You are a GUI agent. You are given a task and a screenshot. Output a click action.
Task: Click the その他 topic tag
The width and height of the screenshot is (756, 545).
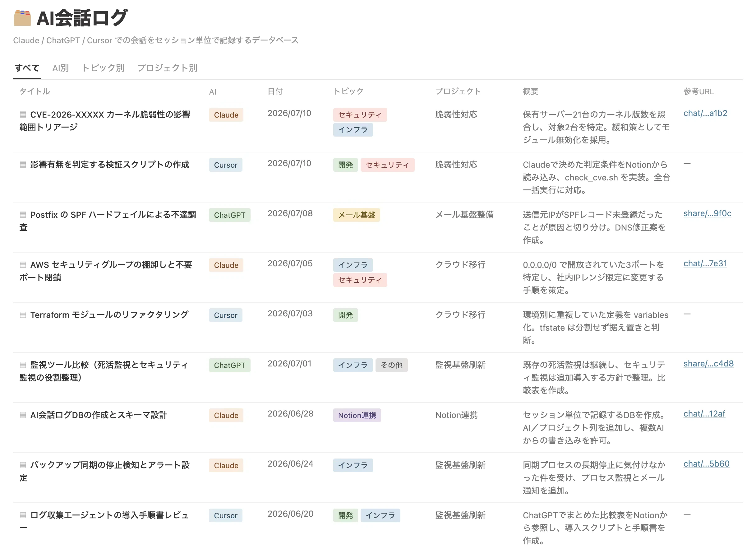pyautogui.click(x=392, y=365)
